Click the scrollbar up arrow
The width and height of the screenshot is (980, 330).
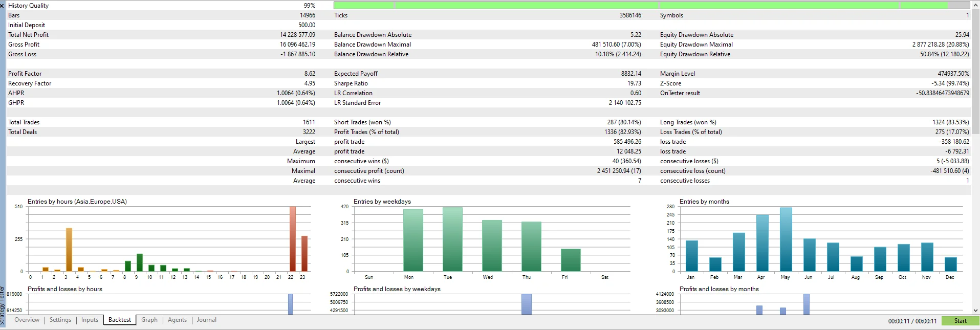[975, 4]
